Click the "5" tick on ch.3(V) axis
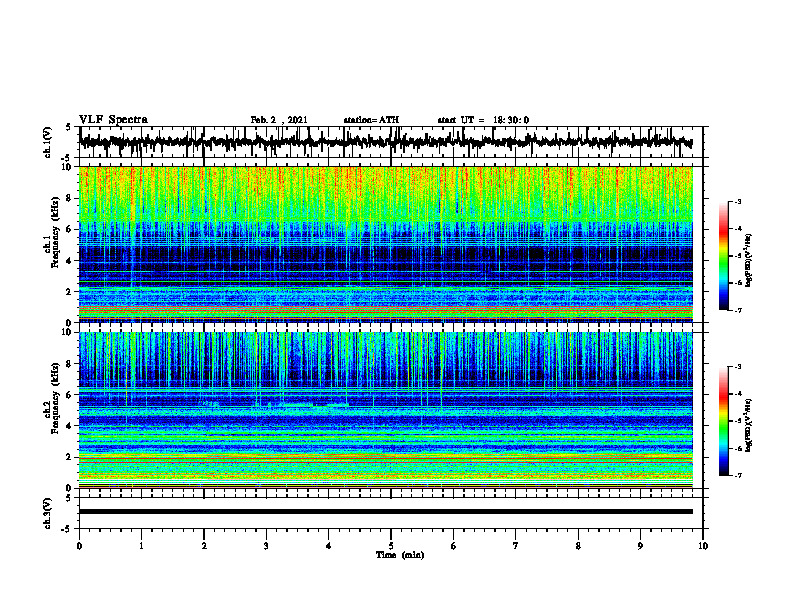 pos(68,498)
